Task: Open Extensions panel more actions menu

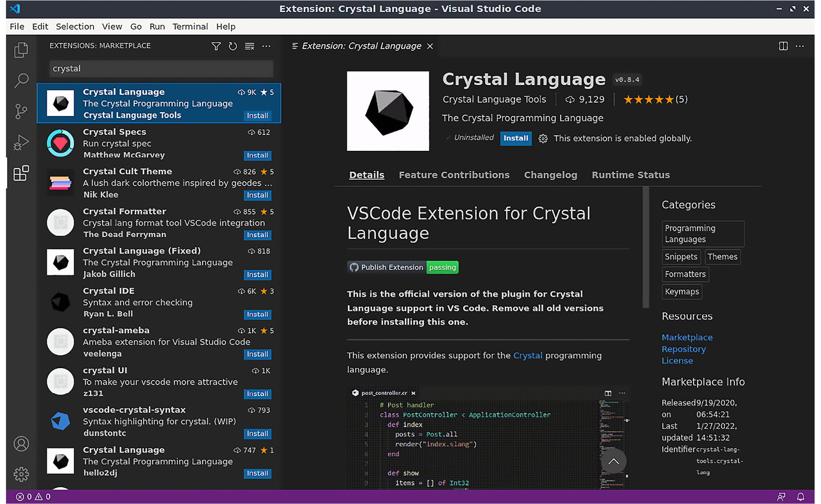Action: (x=267, y=46)
